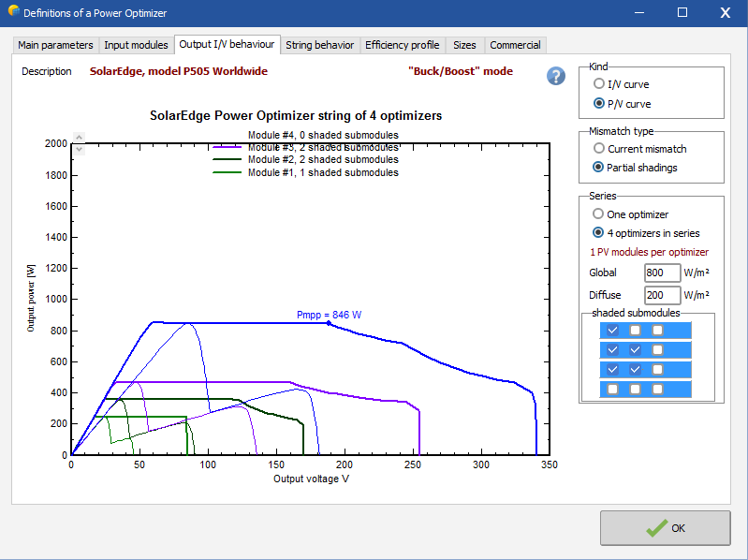
Task: Check second submodule in first row
Action: tap(635, 330)
